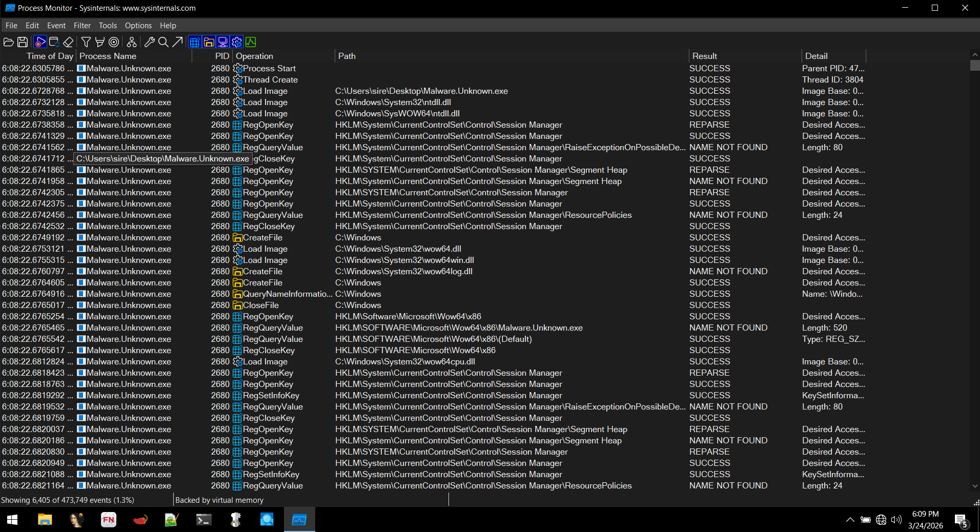
Task: Toggle Show Registry Activity filter
Action: point(195,42)
